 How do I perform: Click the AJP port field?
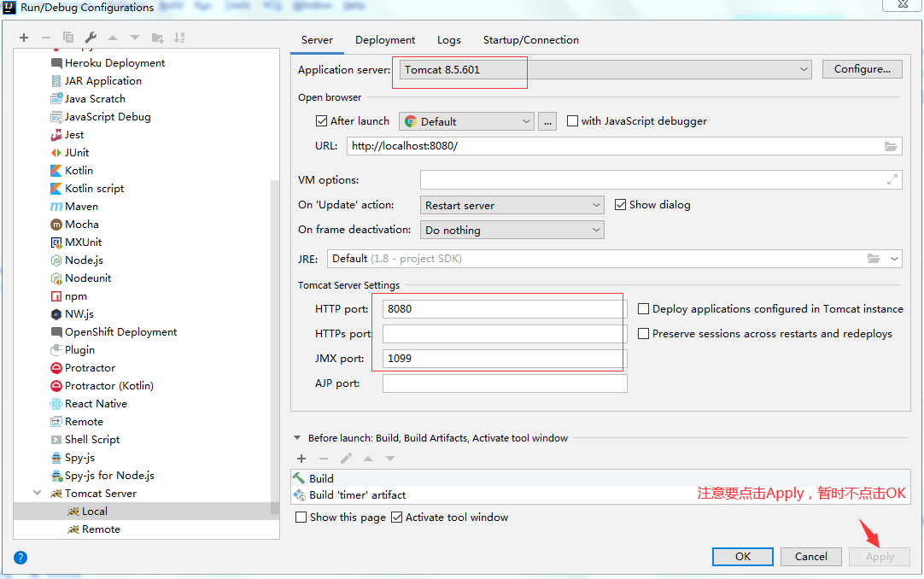(505, 383)
